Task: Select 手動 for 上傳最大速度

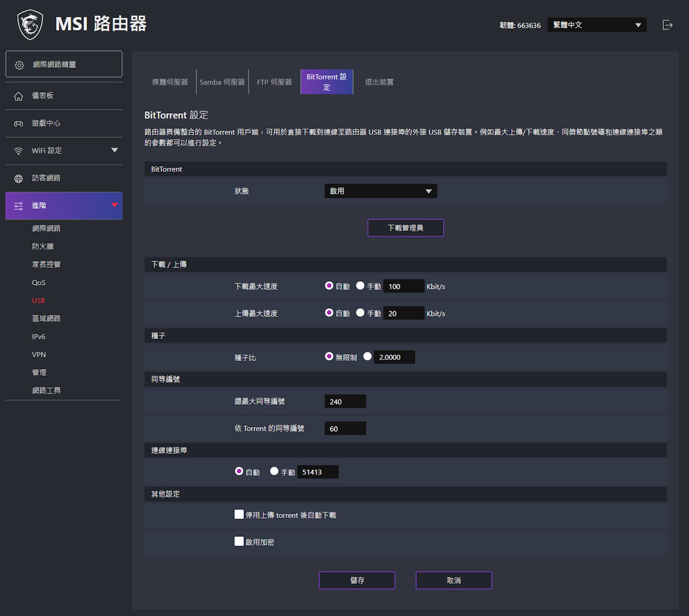Action: [360, 313]
